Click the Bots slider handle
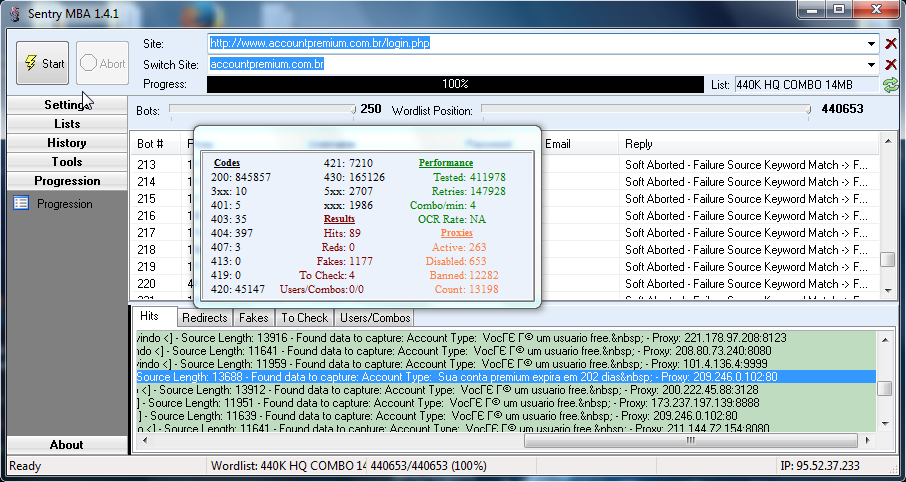Viewport: 906px width, 482px height. [352, 109]
